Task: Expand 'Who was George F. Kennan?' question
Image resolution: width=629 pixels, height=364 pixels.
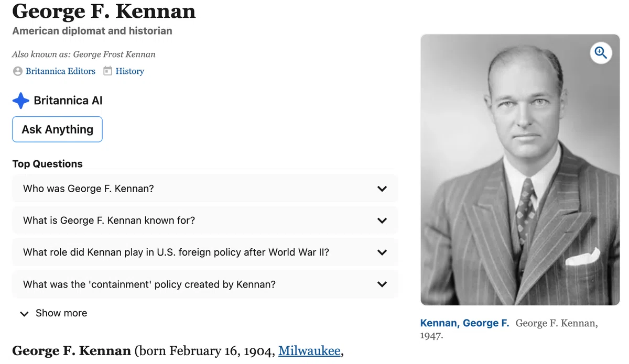Action: click(x=205, y=189)
